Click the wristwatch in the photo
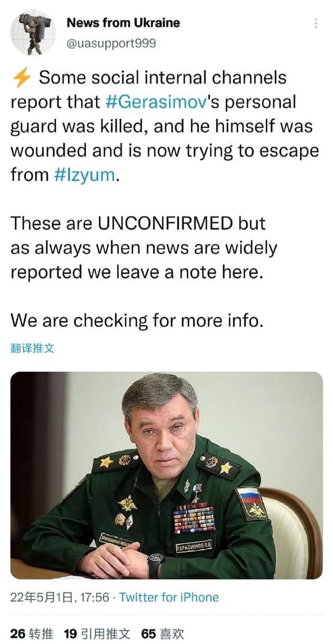 (155, 561)
